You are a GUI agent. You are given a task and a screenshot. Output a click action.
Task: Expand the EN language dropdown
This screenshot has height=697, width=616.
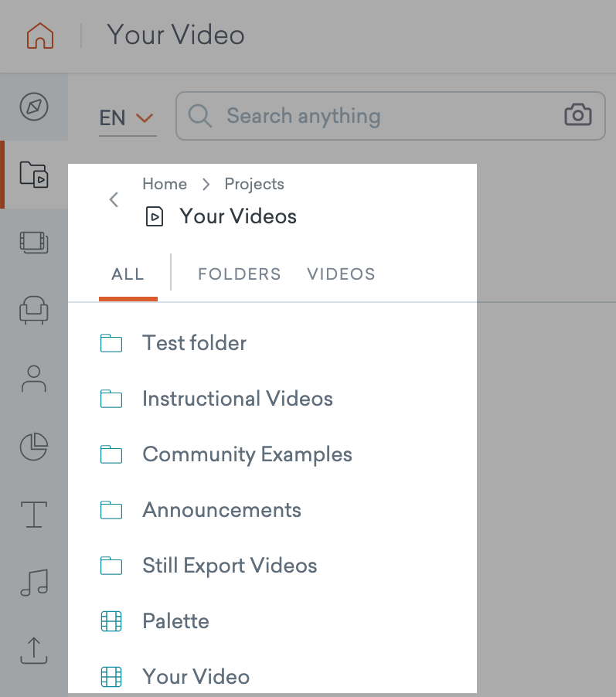click(x=128, y=118)
